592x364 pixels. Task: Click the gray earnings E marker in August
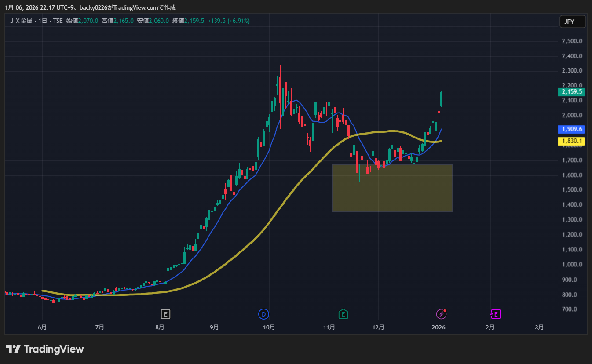click(x=165, y=314)
